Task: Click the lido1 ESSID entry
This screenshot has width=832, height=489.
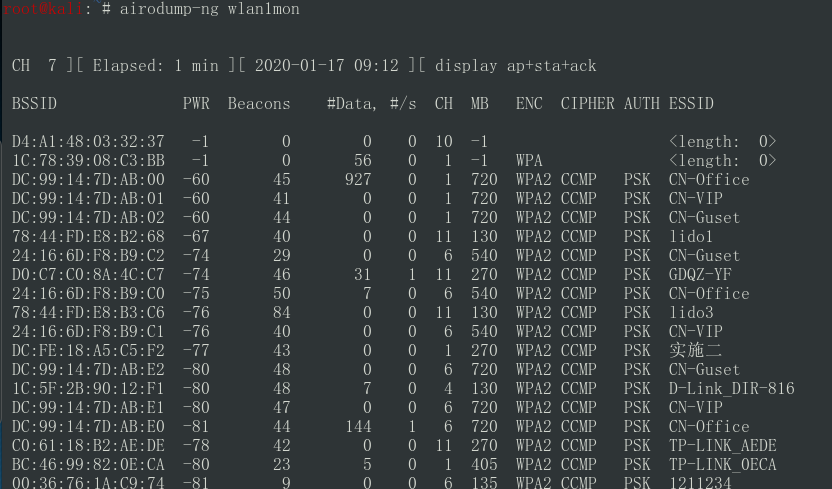Action: tap(690, 237)
